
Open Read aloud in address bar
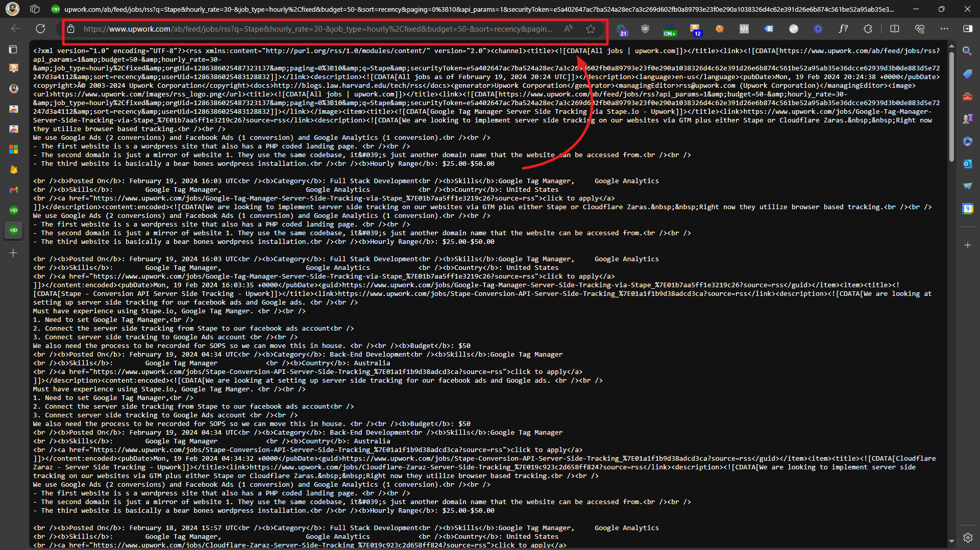pyautogui.click(x=568, y=29)
